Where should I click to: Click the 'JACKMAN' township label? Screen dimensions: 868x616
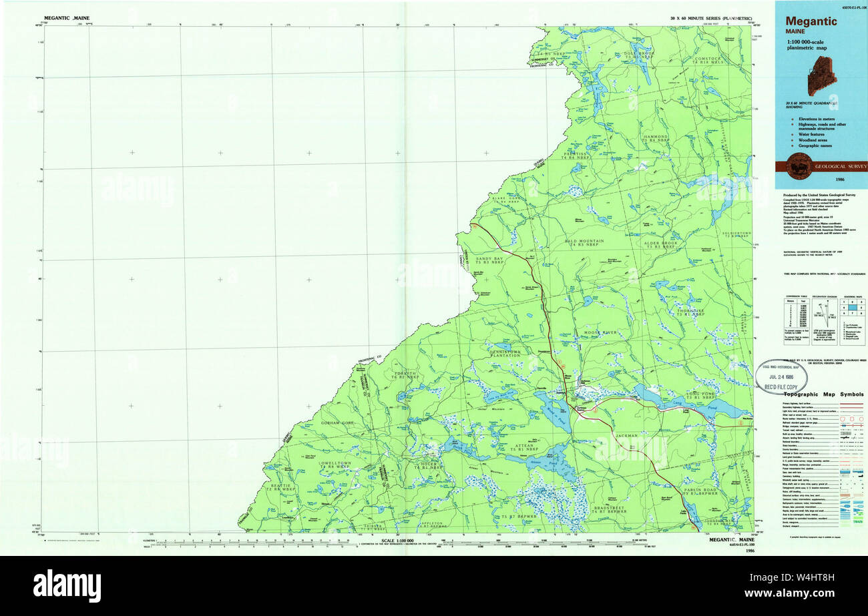coord(628,435)
